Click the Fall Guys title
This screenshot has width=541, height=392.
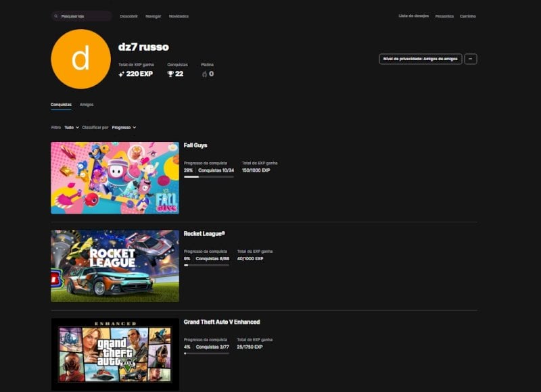pyautogui.click(x=195, y=145)
